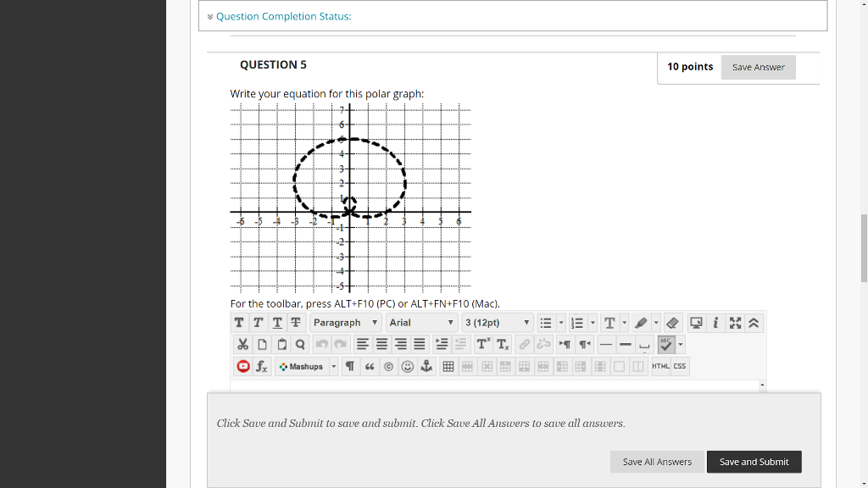Click Save and Submit button
The image size is (868, 488).
pos(754,462)
